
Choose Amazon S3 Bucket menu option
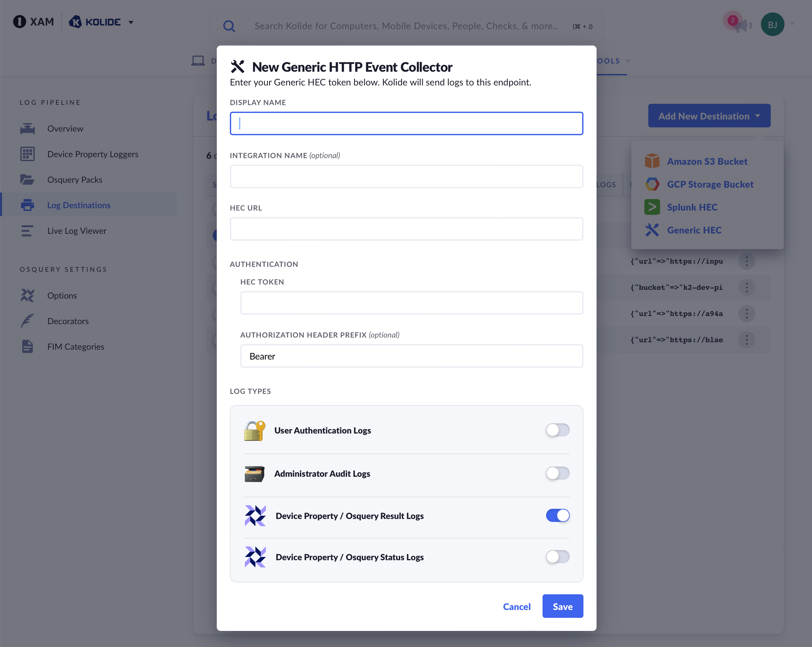707,161
